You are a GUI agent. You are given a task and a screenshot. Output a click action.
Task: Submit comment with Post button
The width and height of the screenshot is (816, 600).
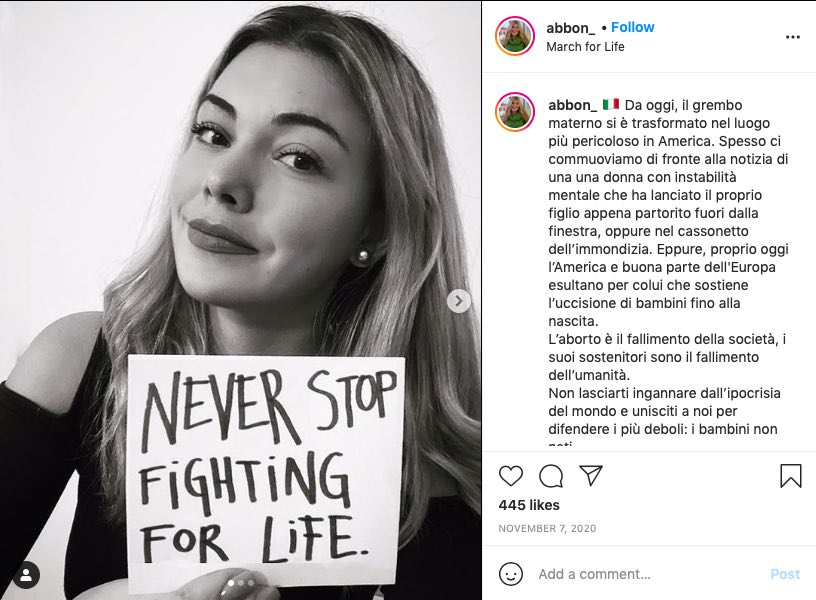tap(785, 574)
